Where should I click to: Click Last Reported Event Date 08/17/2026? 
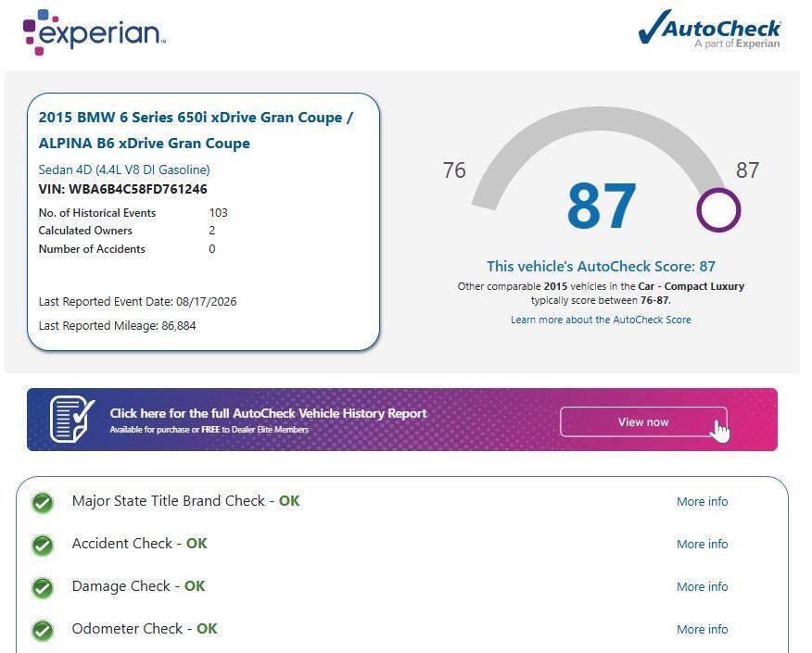pos(137,302)
